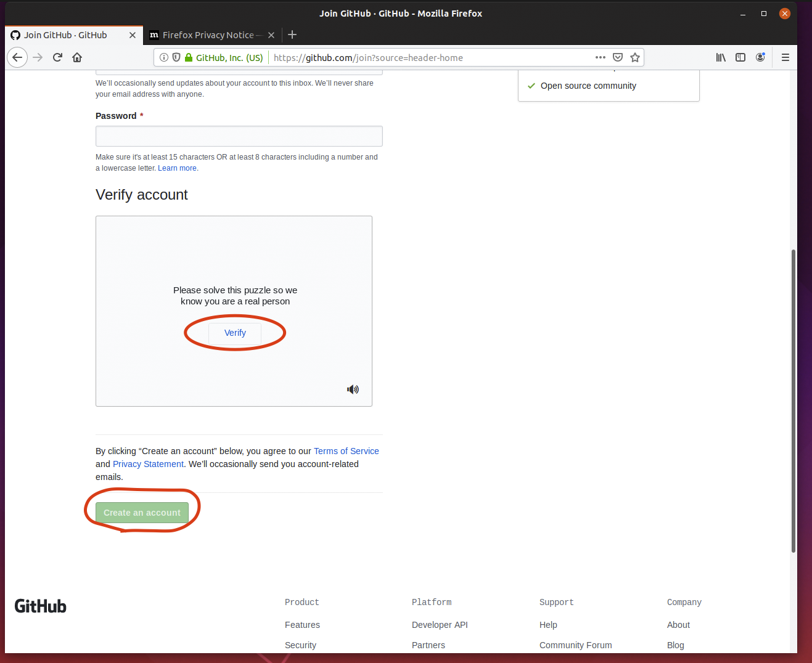Reload the current GitHub page
812x663 pixels.
pos(57,57)
